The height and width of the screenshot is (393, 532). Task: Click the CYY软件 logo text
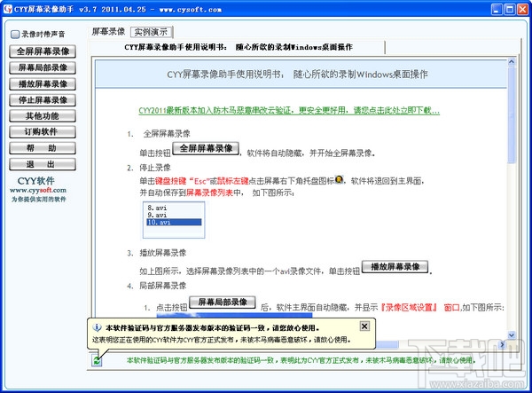coord(36,181)
